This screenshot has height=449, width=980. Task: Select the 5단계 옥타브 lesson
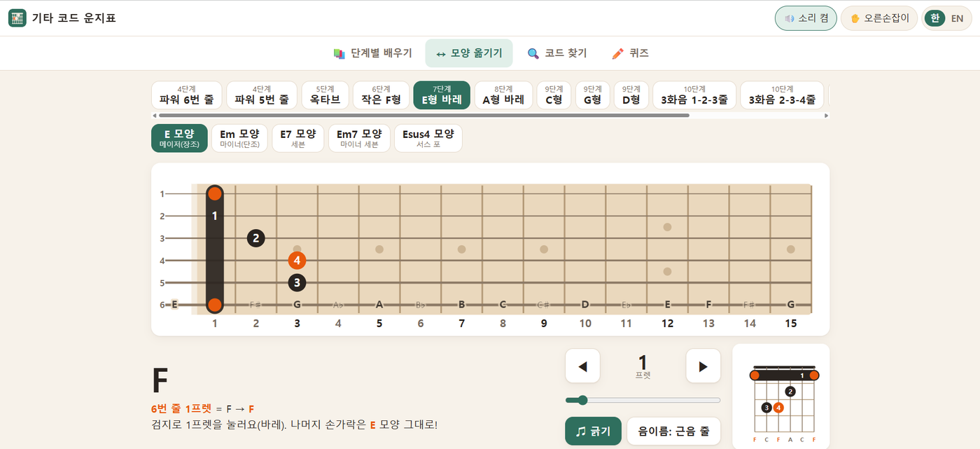[325, 95]
